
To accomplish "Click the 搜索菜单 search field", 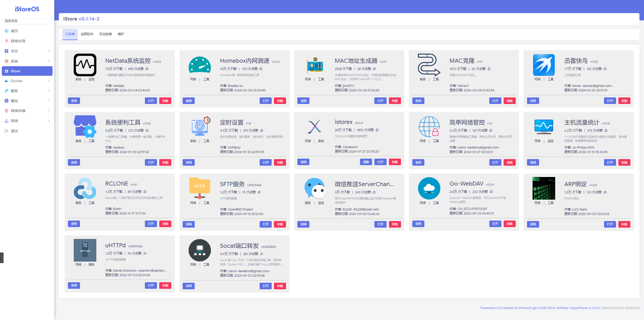I will [x=27, y=21].
